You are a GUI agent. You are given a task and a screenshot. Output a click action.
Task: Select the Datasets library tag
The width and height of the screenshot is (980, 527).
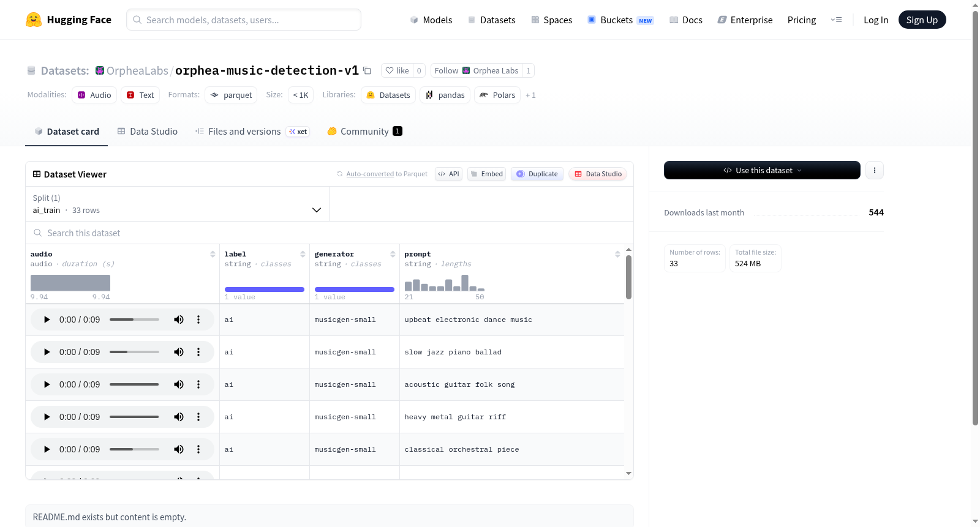[388, 95]
